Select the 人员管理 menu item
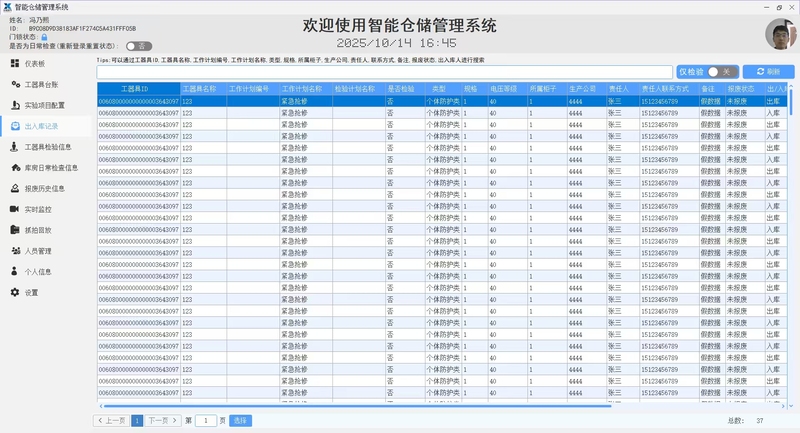Image resolution: width=800 pixels, height=433 pixels. [x=38, y=251]
